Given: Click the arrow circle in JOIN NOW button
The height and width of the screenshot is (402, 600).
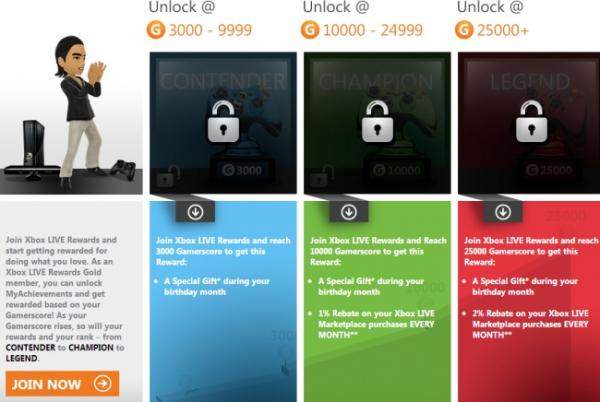Looking at the screenshot, I should 103,383.
